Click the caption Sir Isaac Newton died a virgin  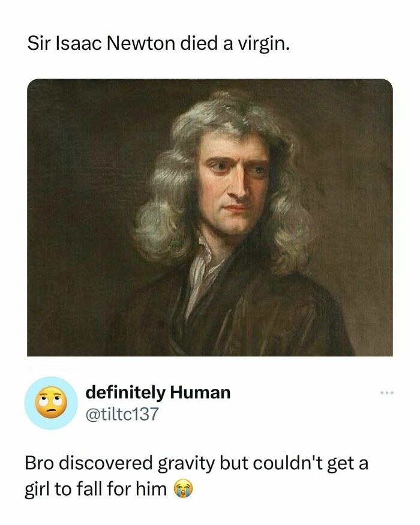click(158, 44)
